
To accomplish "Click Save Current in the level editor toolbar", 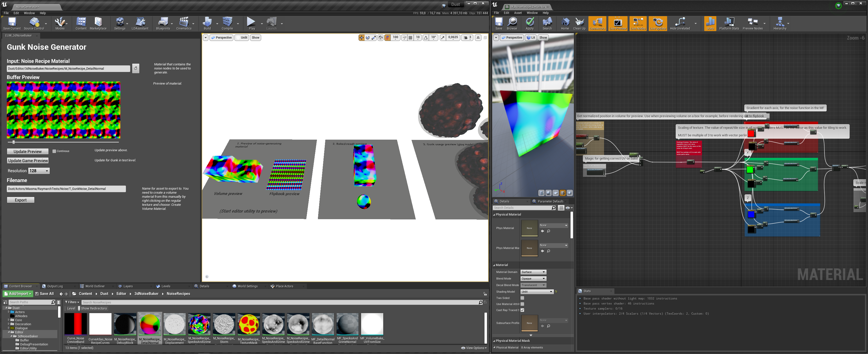I will tap(12, 23).
